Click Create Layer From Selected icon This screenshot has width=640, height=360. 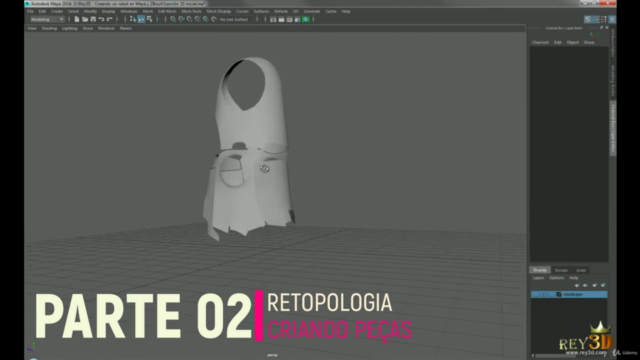point(603,285)
